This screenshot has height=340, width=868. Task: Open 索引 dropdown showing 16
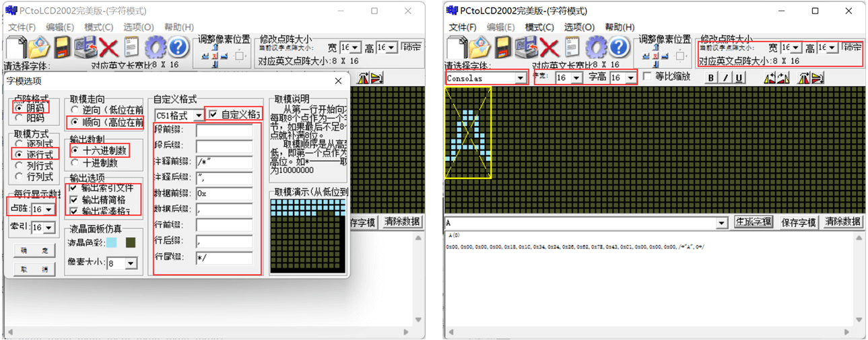pos(49,228)
